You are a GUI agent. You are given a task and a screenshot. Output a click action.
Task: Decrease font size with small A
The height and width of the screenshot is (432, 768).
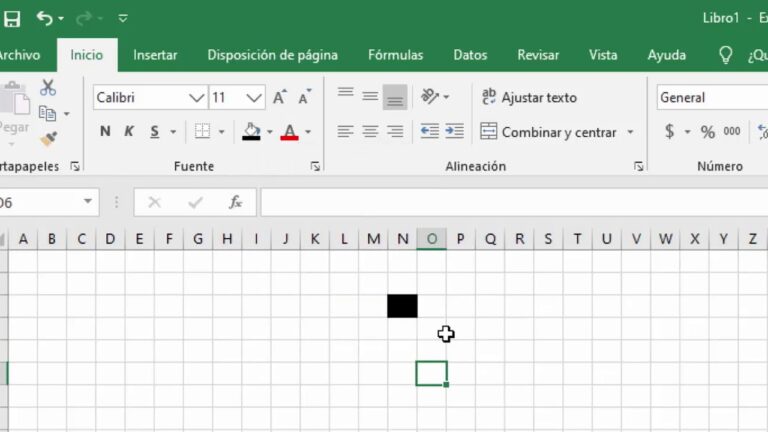(305, 97)
